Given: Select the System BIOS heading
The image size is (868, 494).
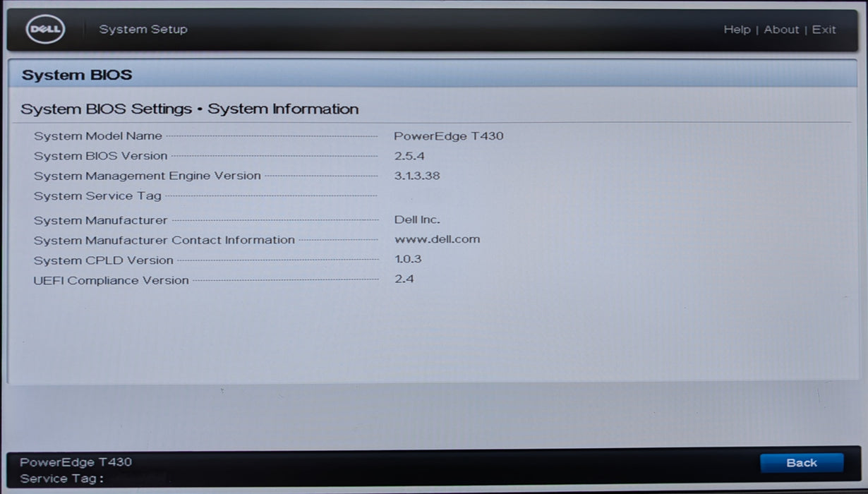Looking at the screenshot, I should (x=77, y=75).
